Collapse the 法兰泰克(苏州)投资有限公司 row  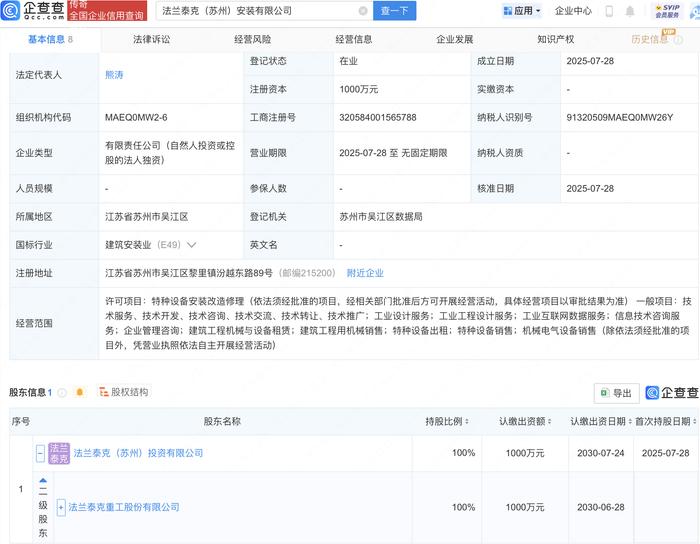[40, 453]
